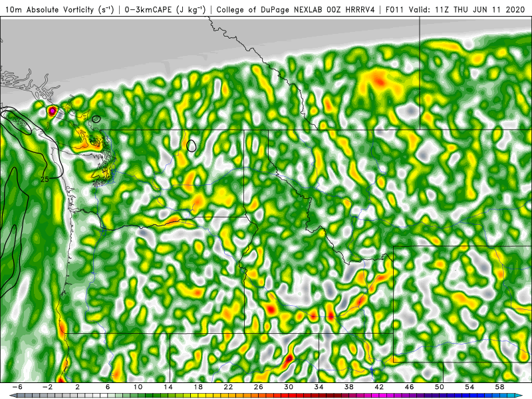The width and height of the screenshot is (532, 399).
Task: Click the colorbar tick label '18'
Action: click(x=198, y=387)
